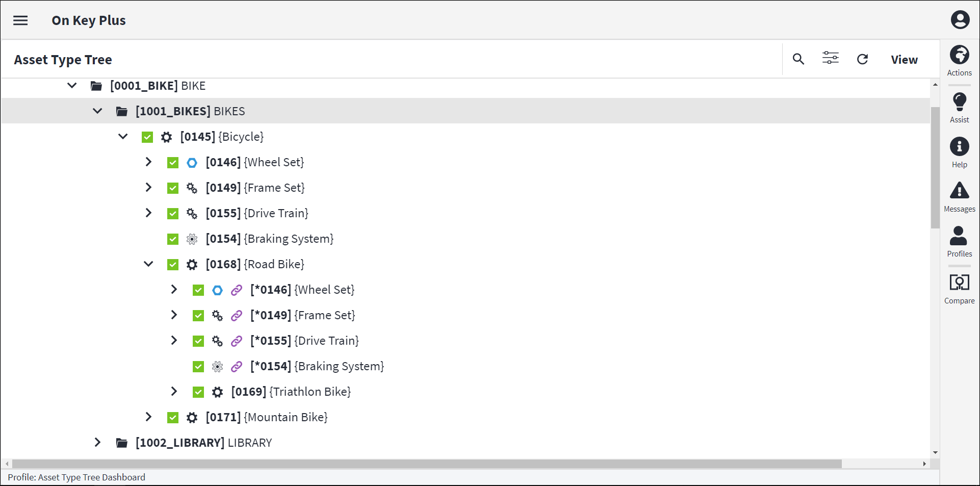Click the gear icon of Mountain Bike 0171
Viewport: 980px width, 486px height.
tap(192, 418)
